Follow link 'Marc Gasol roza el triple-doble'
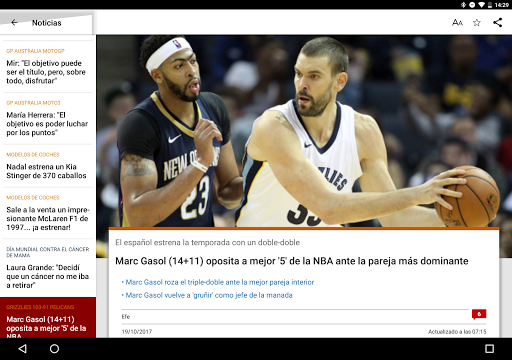 pyautogui.click(x=219, y=282)
